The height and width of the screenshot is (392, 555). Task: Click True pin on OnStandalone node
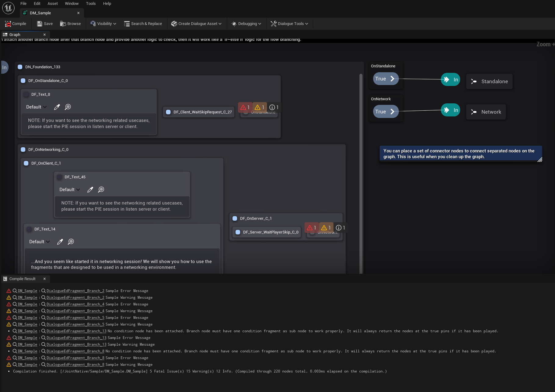(x=385, y=79)
